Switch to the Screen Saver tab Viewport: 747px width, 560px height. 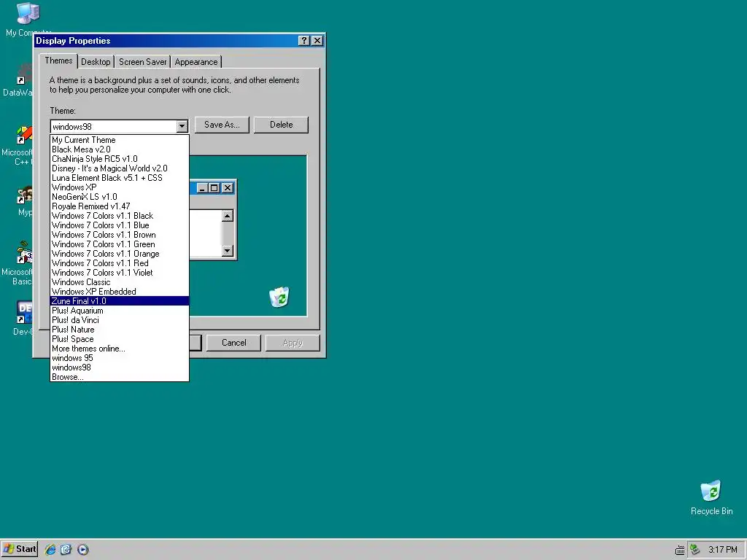click(142, 62)
